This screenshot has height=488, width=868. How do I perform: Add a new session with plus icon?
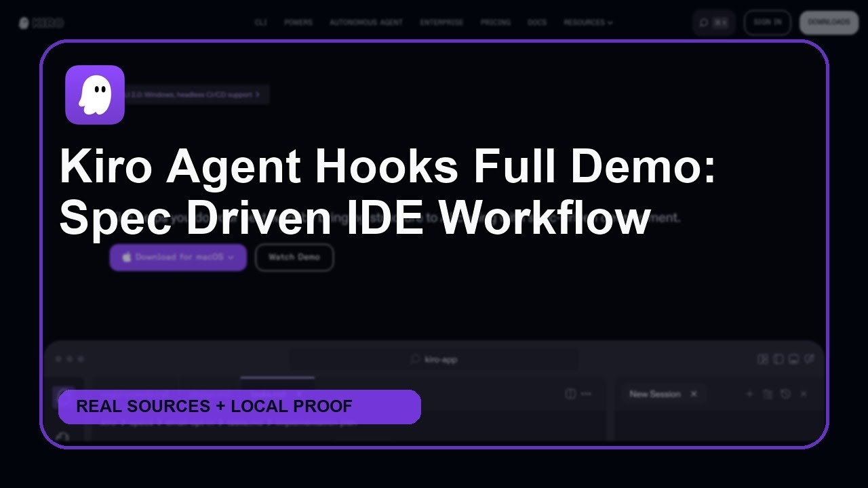[749, 394]
